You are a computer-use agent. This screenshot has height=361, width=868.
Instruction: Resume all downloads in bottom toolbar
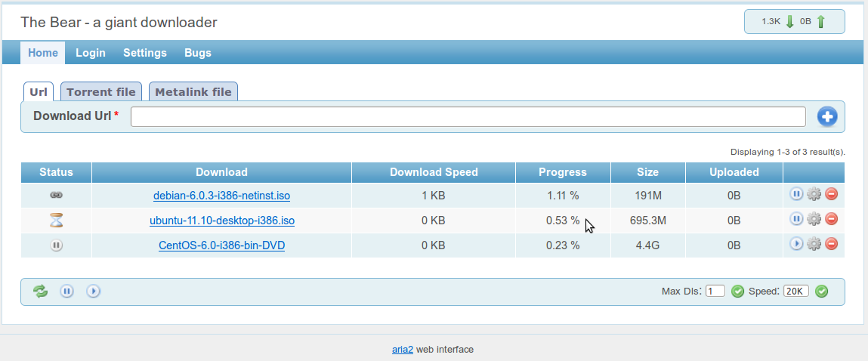[x=94, y=291]
